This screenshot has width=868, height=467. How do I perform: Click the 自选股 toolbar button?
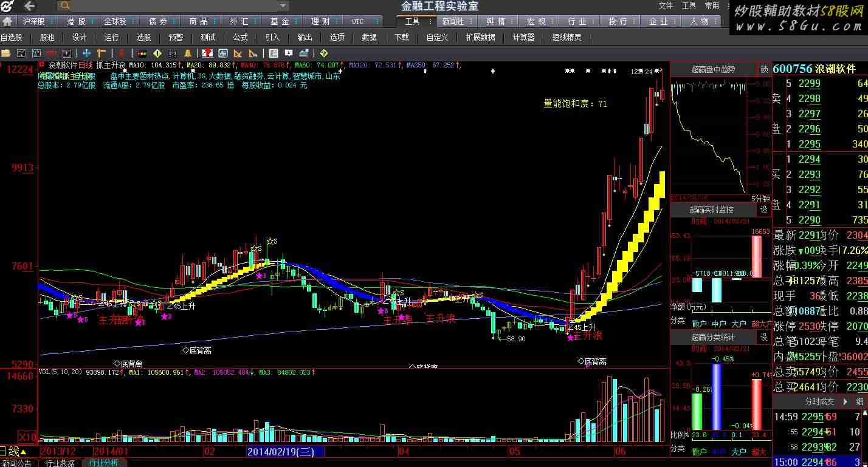[x=12, y=37]
